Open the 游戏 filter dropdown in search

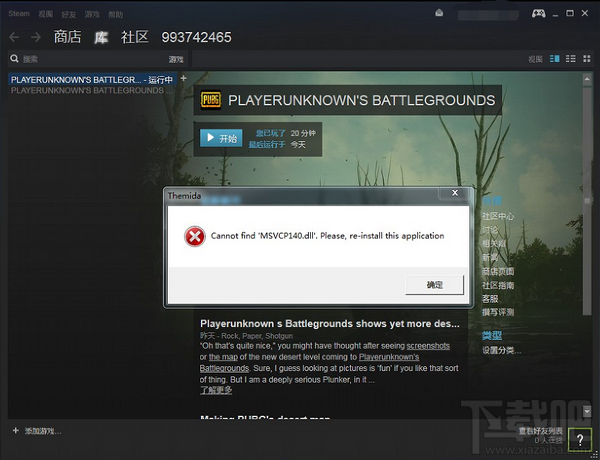pos(176,59)
